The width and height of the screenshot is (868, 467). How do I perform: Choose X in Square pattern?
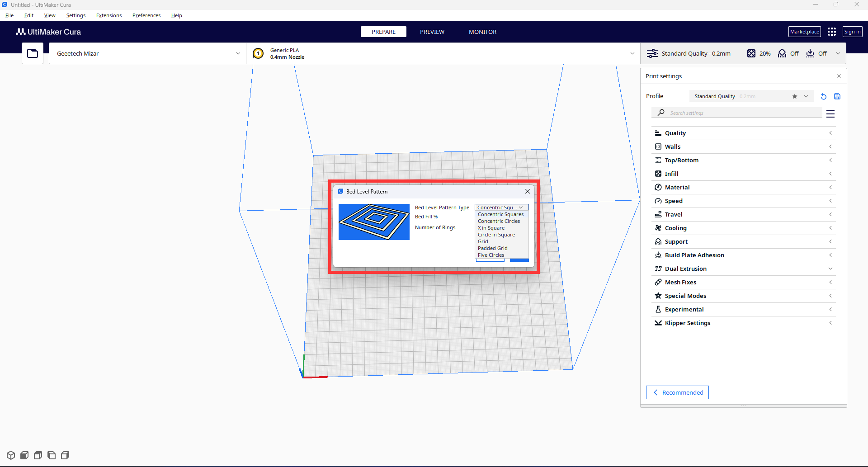[x=501, y=228]
